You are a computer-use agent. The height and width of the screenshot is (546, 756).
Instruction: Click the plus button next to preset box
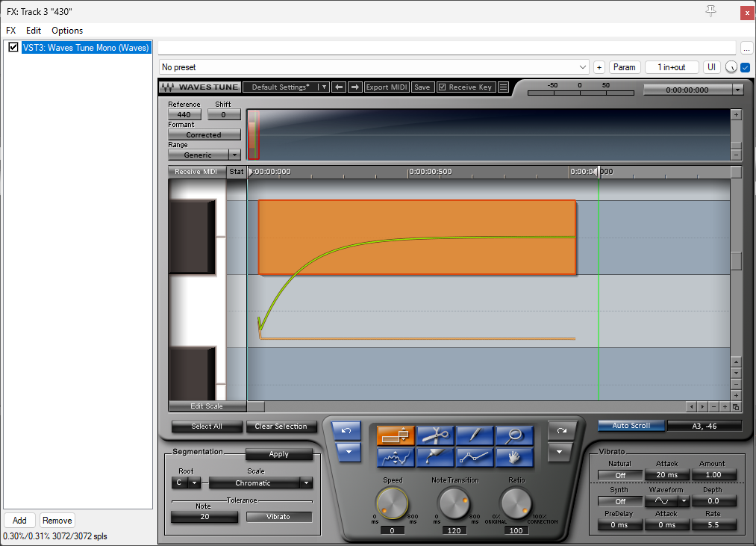(599, 67)
